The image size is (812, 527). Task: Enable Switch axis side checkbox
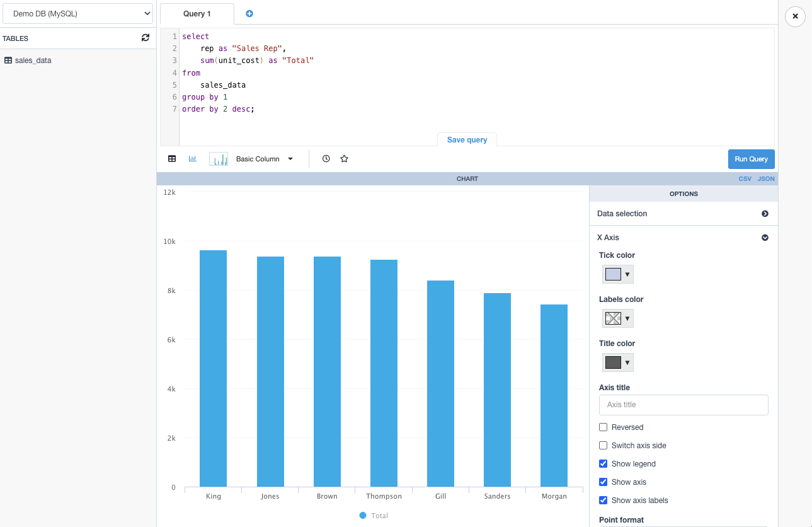point(603,446)
